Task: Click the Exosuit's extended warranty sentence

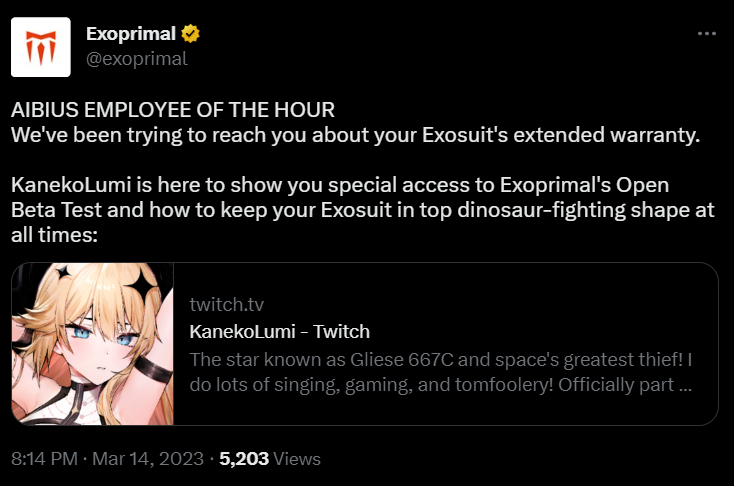Action: 355,135
